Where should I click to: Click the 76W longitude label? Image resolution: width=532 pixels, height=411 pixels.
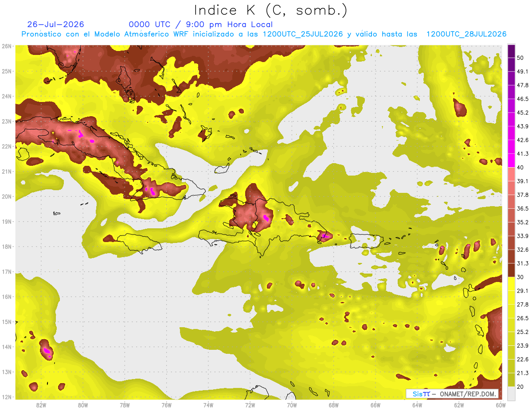coord(166,405)
